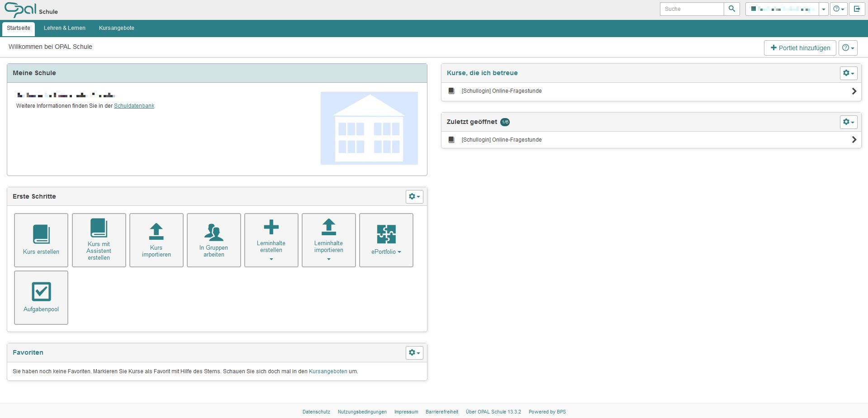The image size is (868, 418).
Task: Click Portlet hinzufügen button
Action: point(800,48)
